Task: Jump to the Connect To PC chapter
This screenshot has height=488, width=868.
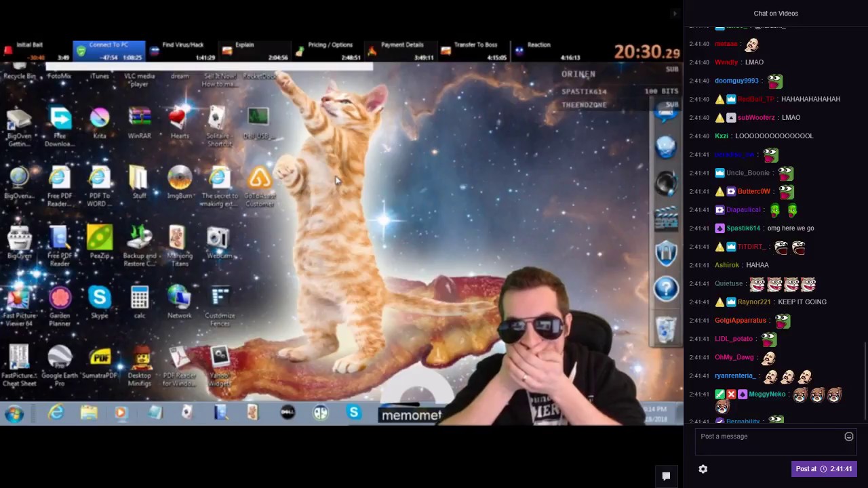Action: 108,50
